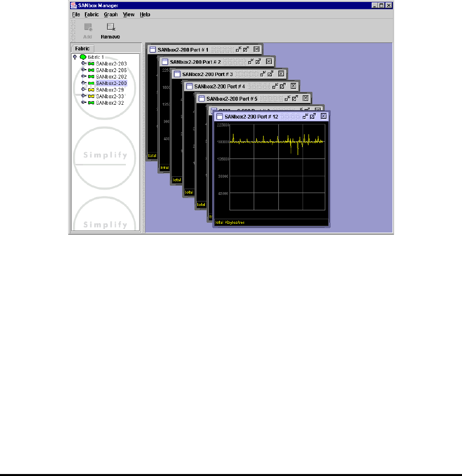Click the Port # 12 graph window icon
The height and width of the screenshot is (476, 462).
point(220,117)
